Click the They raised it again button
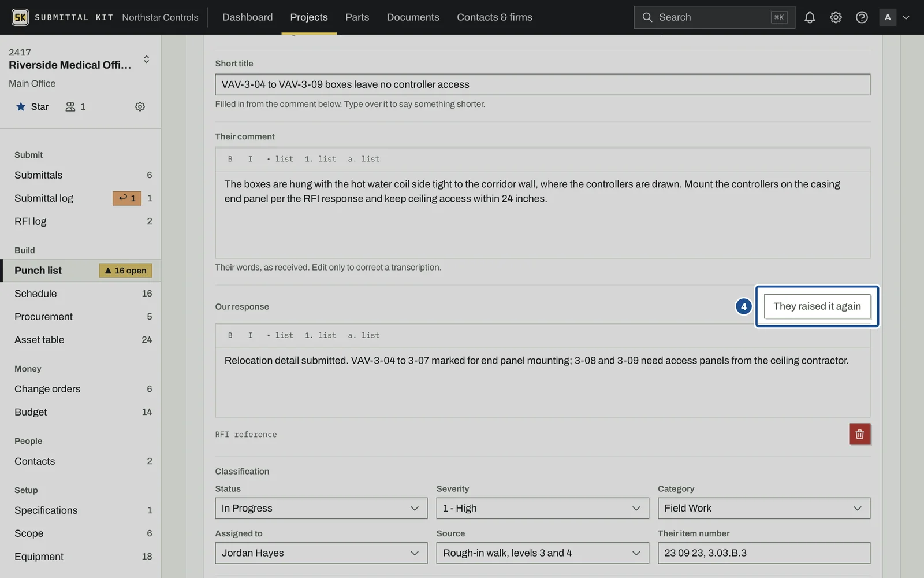 (817, 306)
